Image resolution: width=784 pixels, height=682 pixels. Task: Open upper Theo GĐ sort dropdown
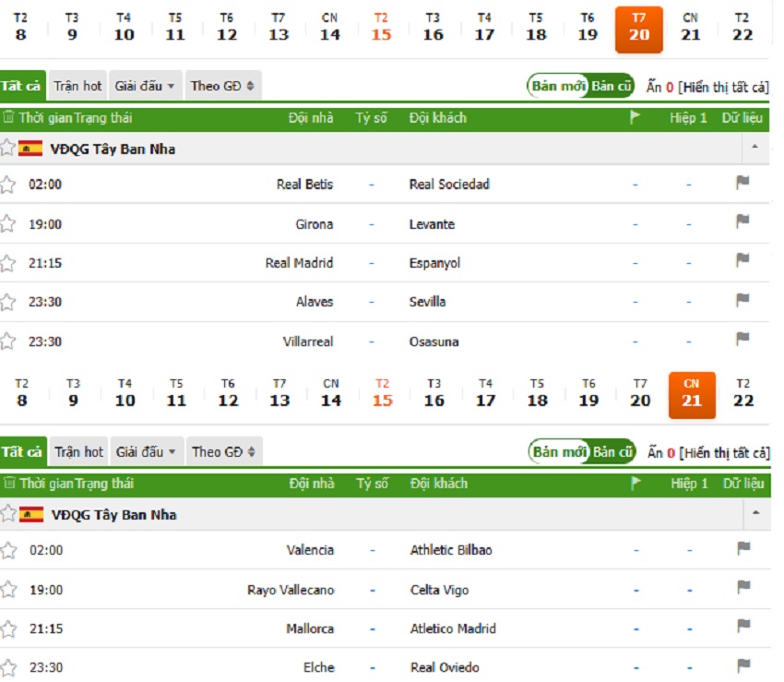(222, 86)
